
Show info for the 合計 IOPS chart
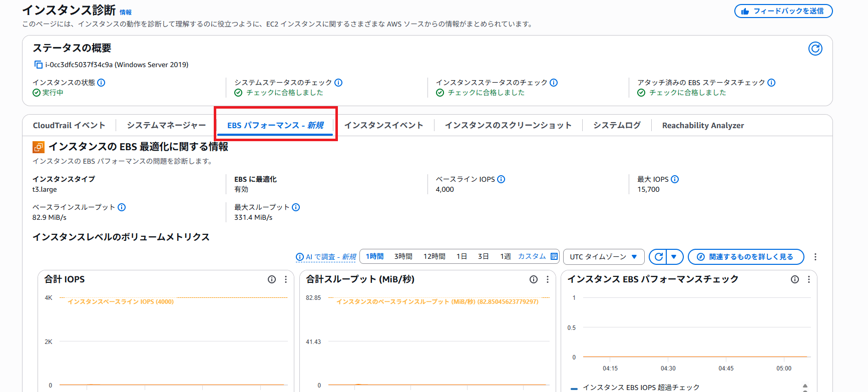(272, 279)
